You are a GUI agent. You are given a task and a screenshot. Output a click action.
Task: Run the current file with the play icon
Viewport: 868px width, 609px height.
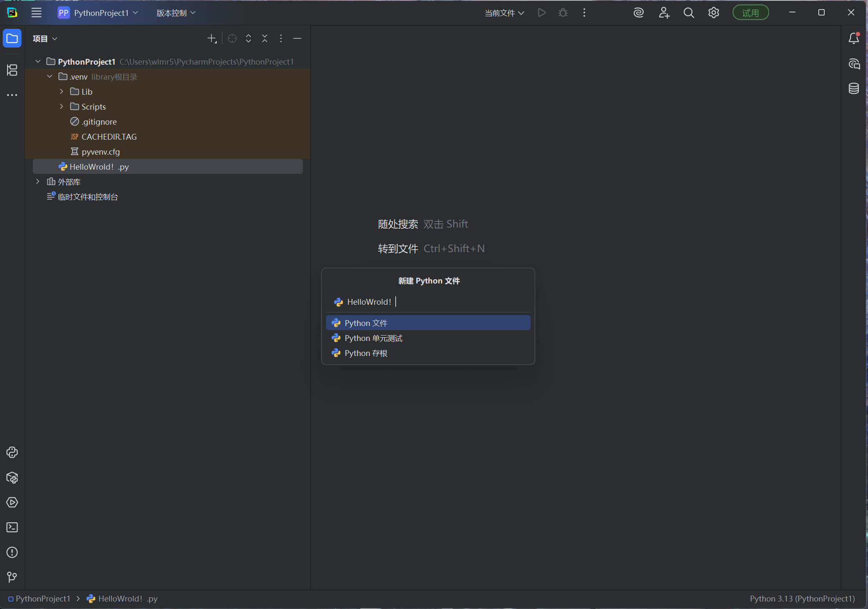(541, 13)
